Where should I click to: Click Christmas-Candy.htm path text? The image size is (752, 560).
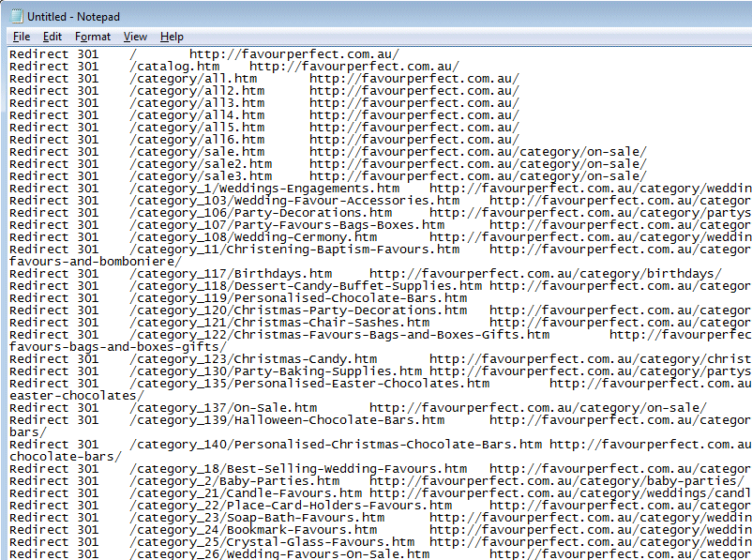306,359
